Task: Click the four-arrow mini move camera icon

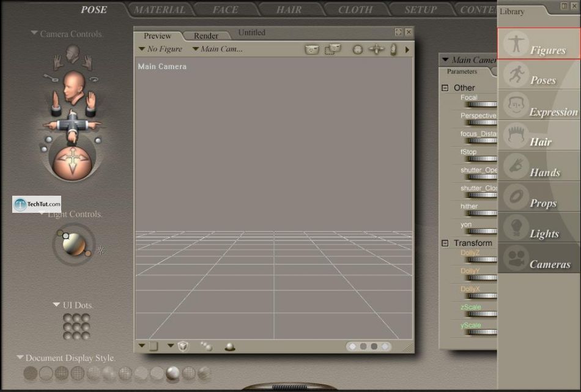Action: click(377, 50)
